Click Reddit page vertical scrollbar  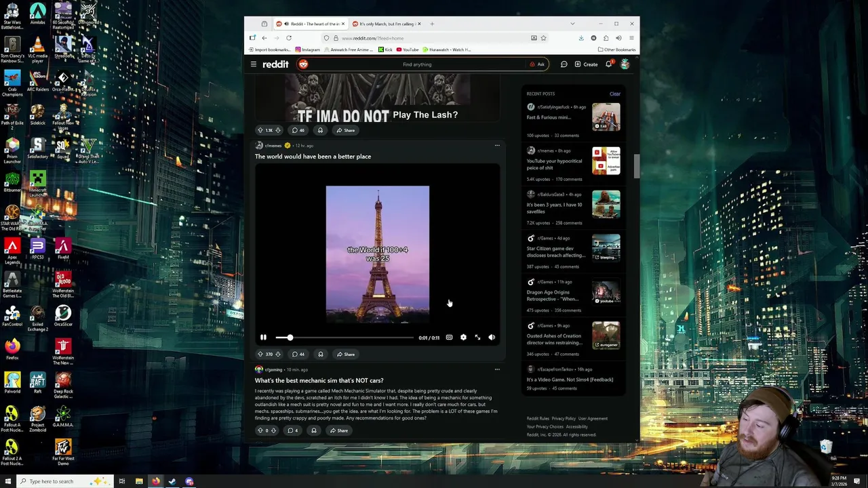pos(637,166)
